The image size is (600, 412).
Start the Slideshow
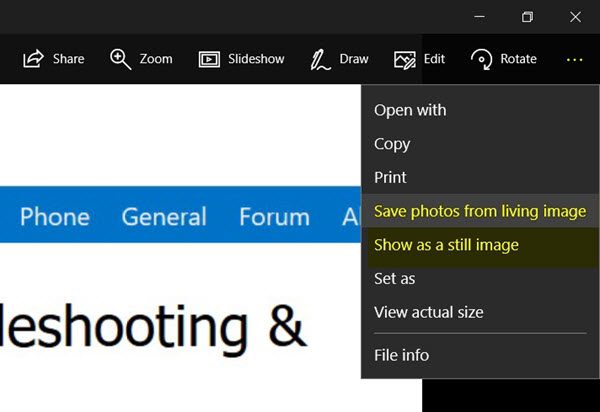(x=209, y=59)
